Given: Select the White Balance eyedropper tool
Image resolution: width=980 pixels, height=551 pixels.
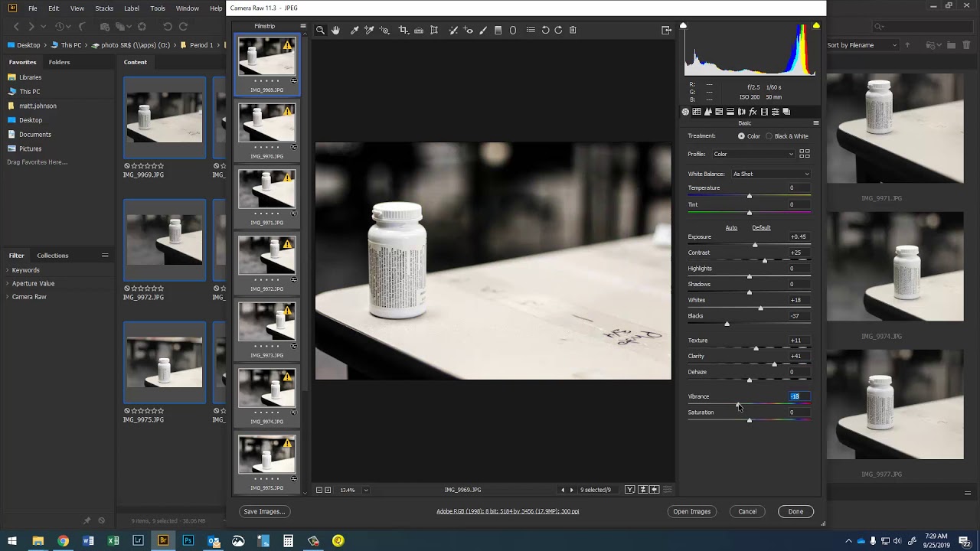Looking at the screenshot, I should [354, 30].
